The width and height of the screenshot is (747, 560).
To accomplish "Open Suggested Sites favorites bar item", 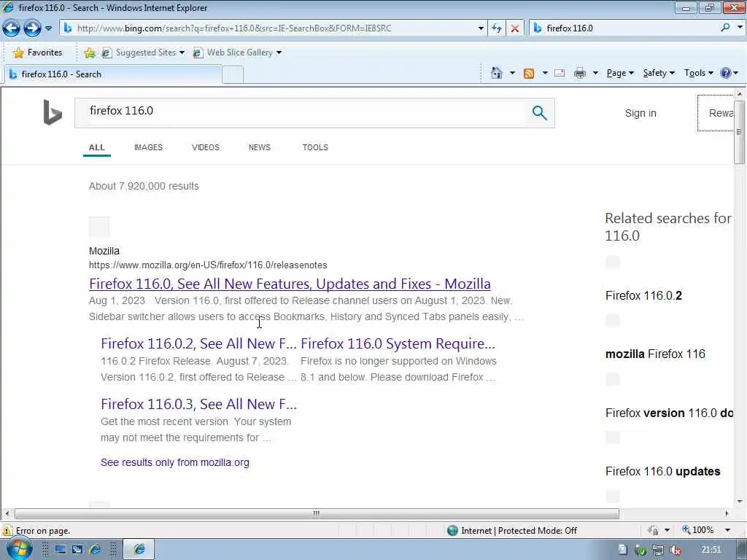I will 143,52.
